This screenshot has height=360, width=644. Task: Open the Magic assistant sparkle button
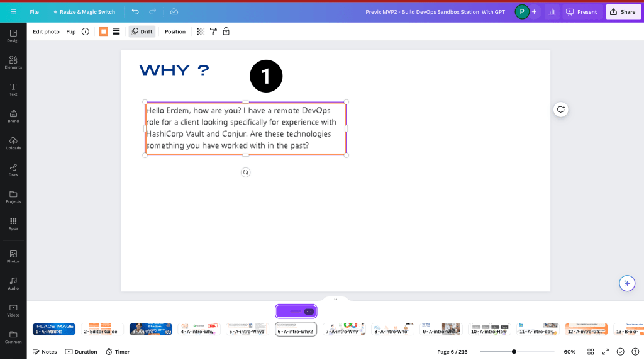tap(627, 283)
